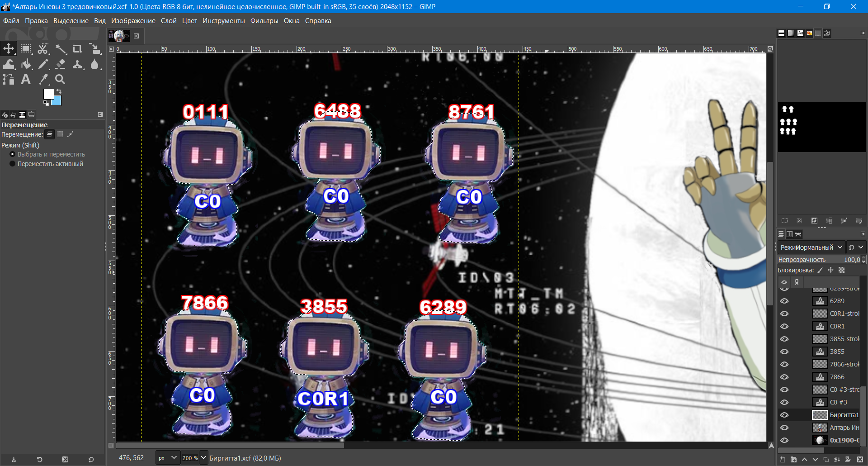This screenshot has width=868, height=466.
Task: Adjust the Непрозрачность opacity slider
Action: click(821, 260)
